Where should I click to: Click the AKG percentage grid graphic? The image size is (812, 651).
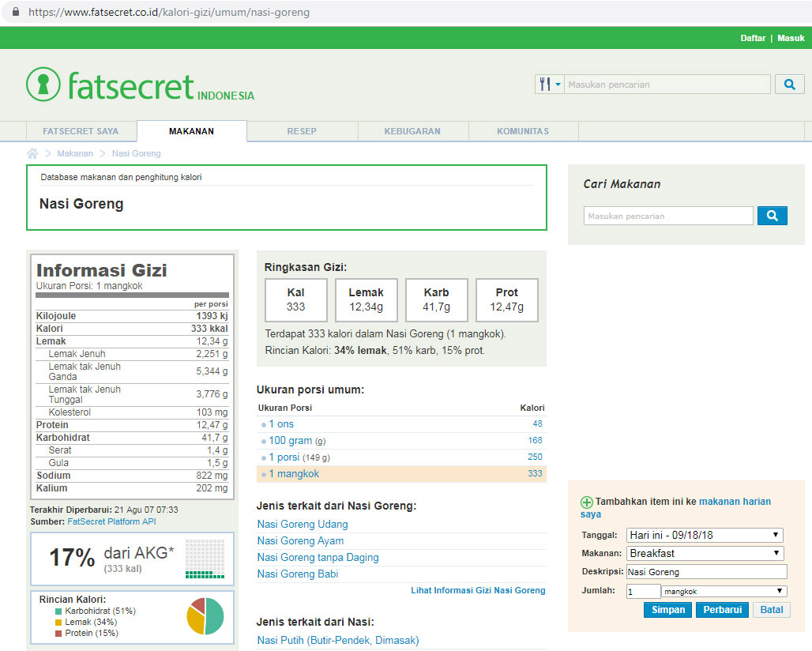[205, 559]
